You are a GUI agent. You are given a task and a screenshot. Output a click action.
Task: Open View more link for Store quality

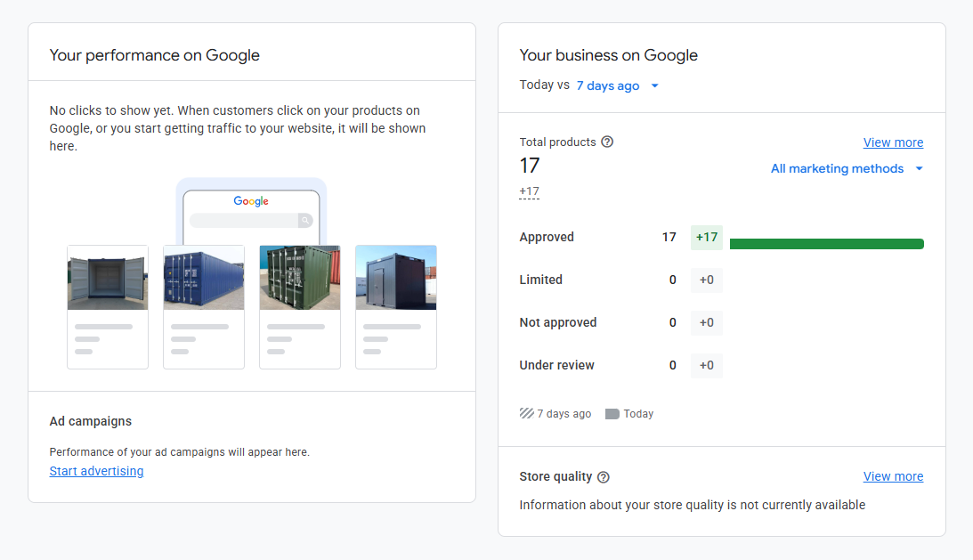[x=893, y=476]
